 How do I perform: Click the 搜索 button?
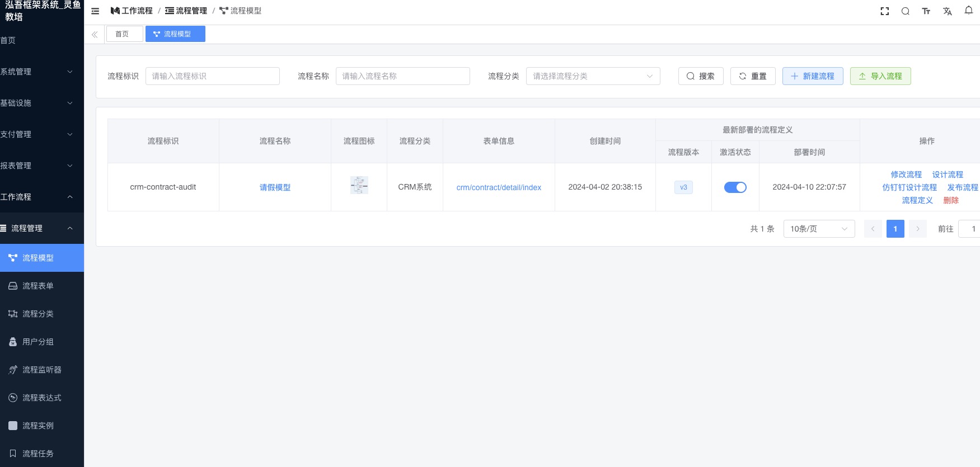click(701, 76)
